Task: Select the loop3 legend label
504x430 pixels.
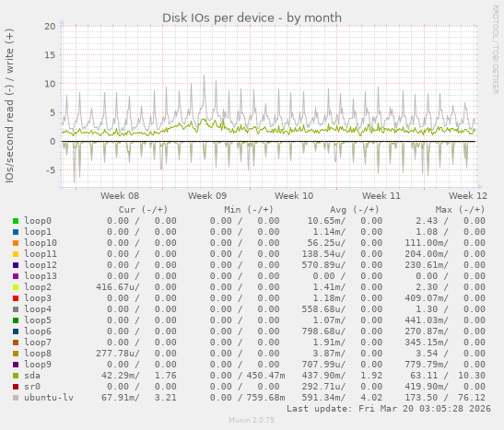Action: pyautogui.click(x=38, y=298)
